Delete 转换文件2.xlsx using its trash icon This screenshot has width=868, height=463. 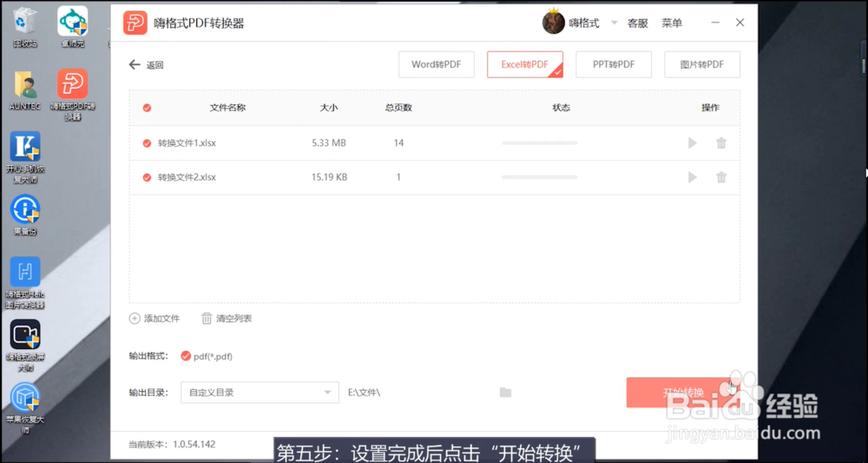(x=721, y=177)
